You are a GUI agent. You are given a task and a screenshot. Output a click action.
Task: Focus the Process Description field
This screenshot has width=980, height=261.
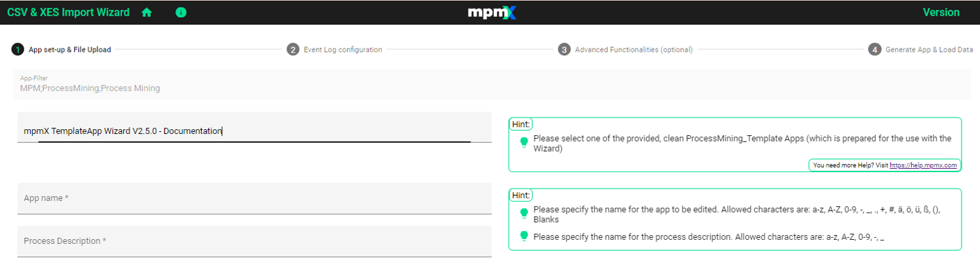(254, 241)
